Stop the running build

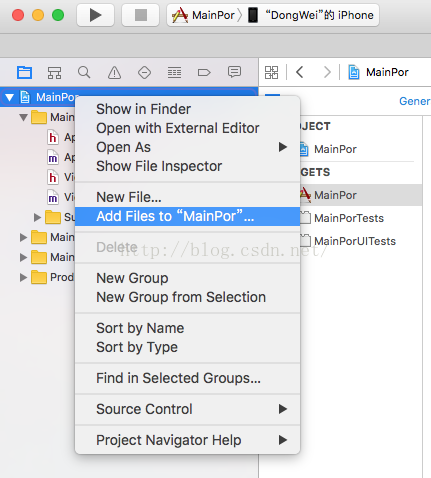[141, 15]
